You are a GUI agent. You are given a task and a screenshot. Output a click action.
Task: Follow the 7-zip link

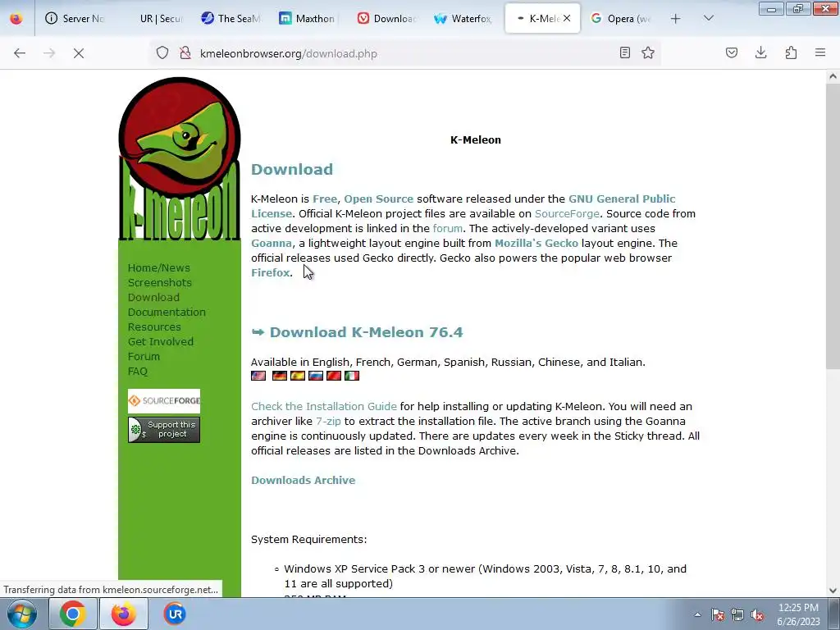(328, 421)
